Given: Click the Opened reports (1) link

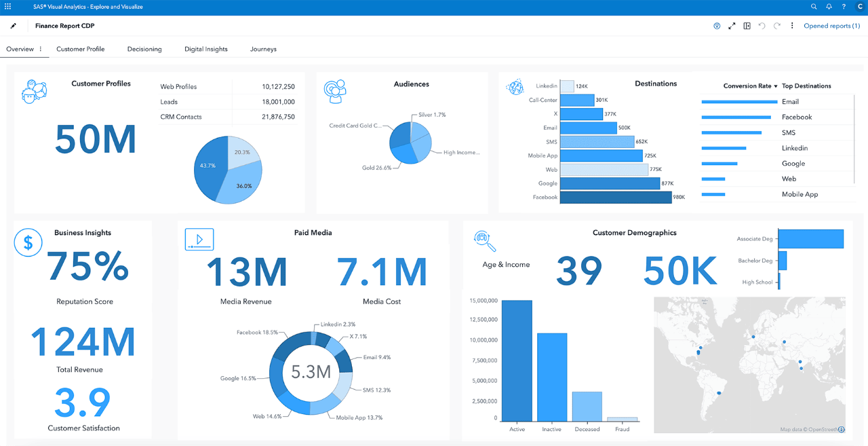Looking at the screenshot, I should tap(831, 26).
